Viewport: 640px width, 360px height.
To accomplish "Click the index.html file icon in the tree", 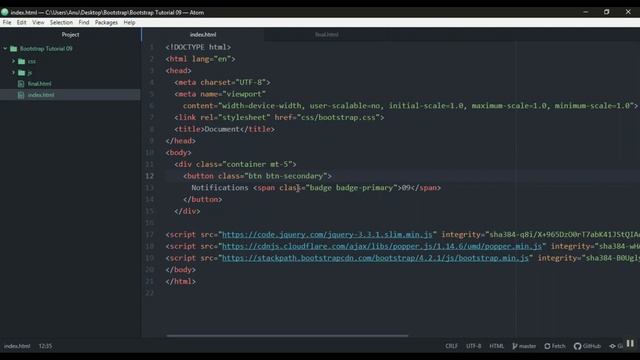I will (21, 95).
